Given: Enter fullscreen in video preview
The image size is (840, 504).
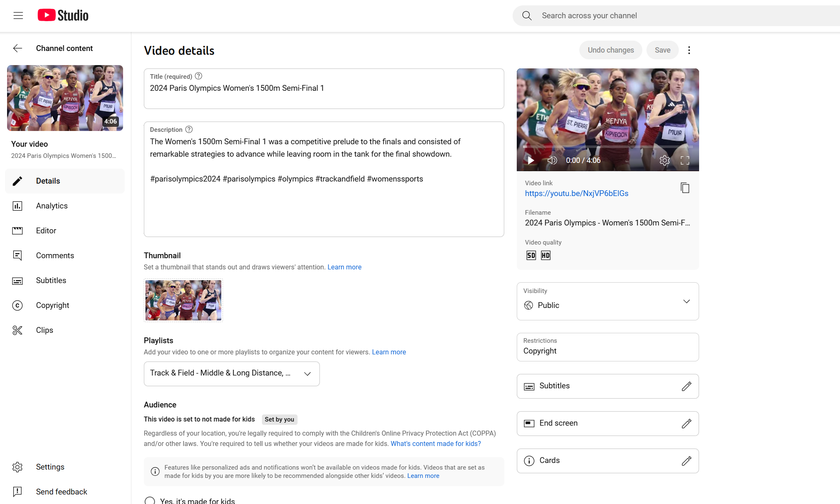Looking at the screenshot, I should point(685,160).
